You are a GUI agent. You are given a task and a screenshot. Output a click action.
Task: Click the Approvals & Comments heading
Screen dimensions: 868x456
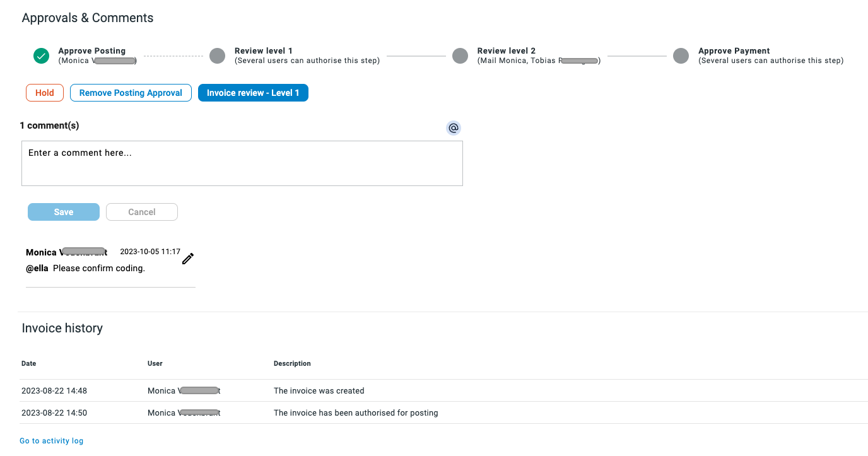pos(88,18)
